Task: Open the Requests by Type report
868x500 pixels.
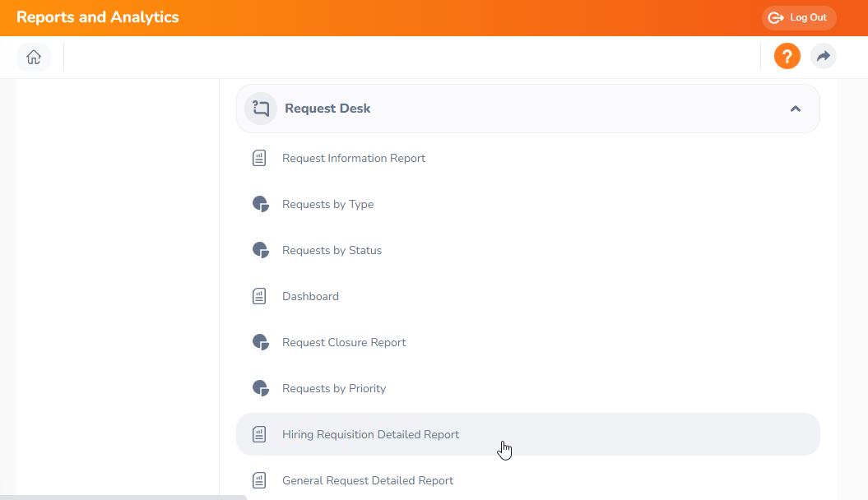Action: [x=327, y=205]
